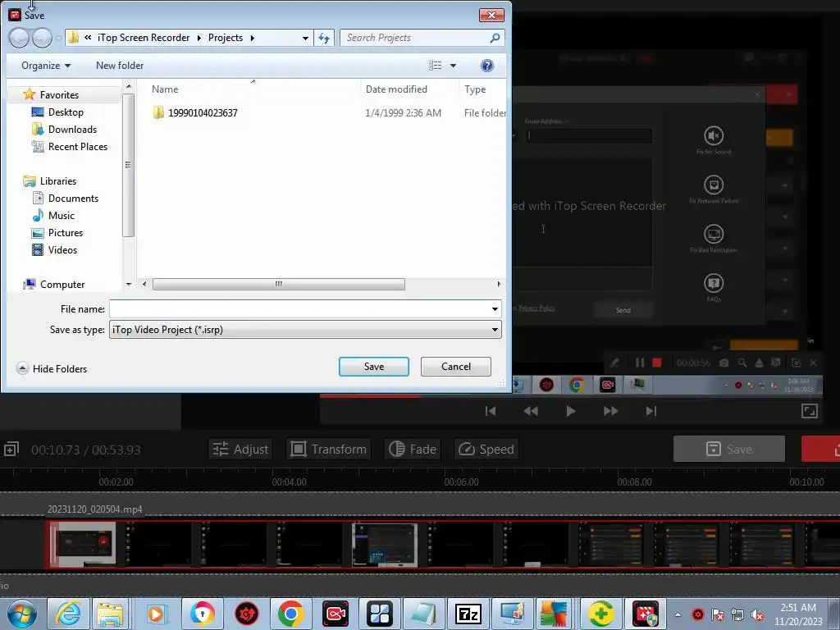Play the video preview

point(571,411)
